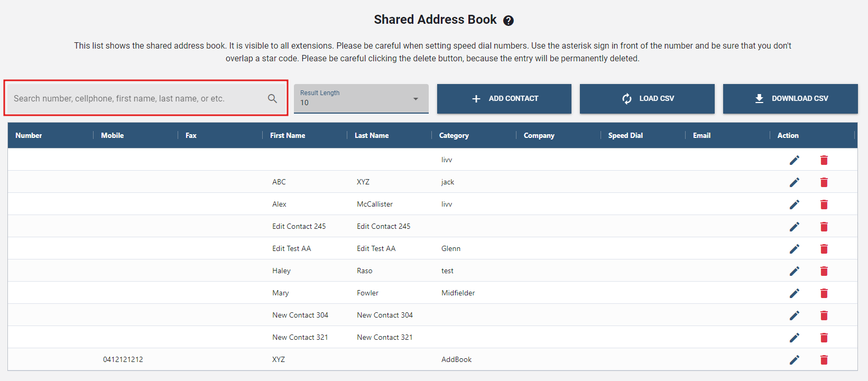Viewport: 868px width, 381px height.
Task: Click the Load CSV button
Action: (647, 99)
